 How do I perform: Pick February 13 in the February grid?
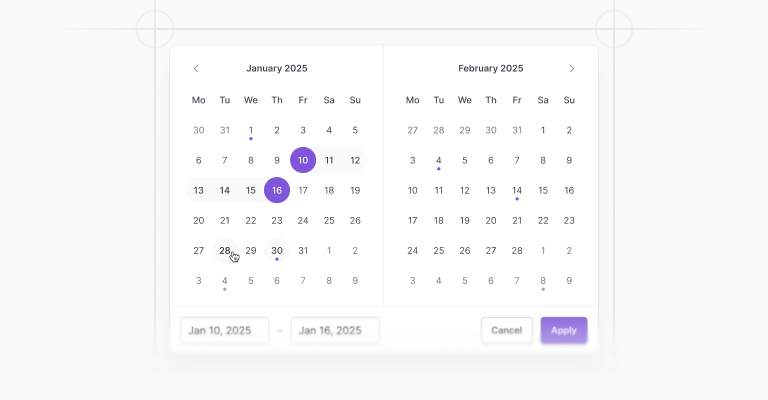(x=491, y=190)
